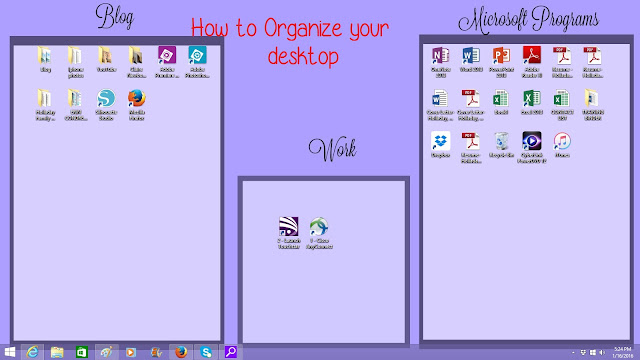Image resolution: width=640 pixels, height=360 pixels.
Task: Open the volume tray icon
Action: click(x=602, y=352)
